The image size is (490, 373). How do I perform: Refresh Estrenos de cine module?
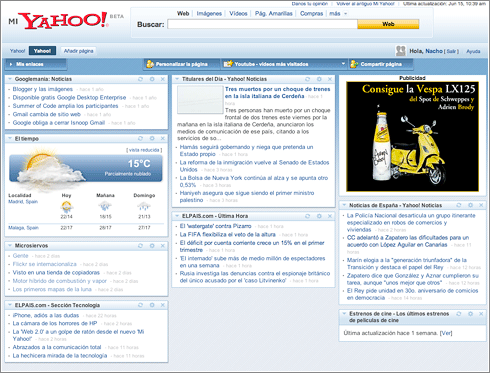coord(459,314)
